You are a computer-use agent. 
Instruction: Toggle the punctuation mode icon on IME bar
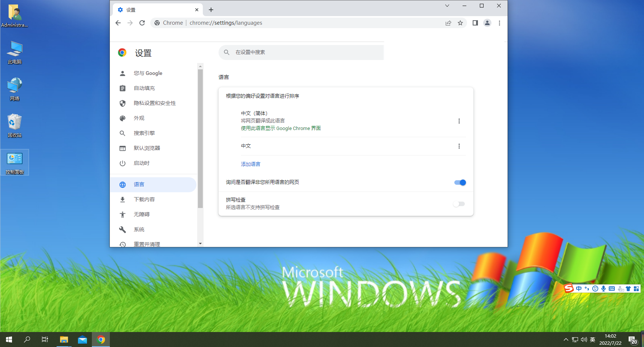click(587, 289)
